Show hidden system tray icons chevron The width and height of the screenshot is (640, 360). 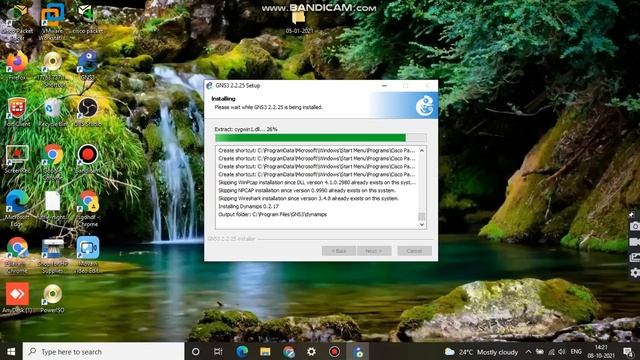point(528,351)
